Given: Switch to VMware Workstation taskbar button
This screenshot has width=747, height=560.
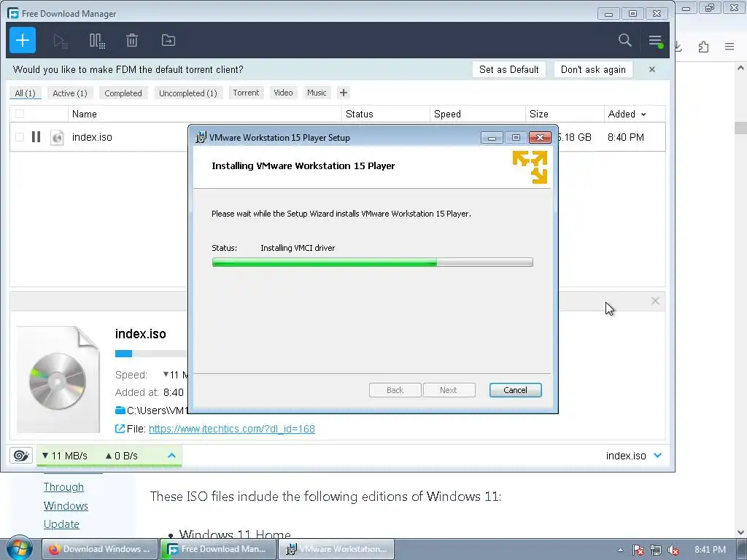Looking at the screenshot, I should click(336, 549).
